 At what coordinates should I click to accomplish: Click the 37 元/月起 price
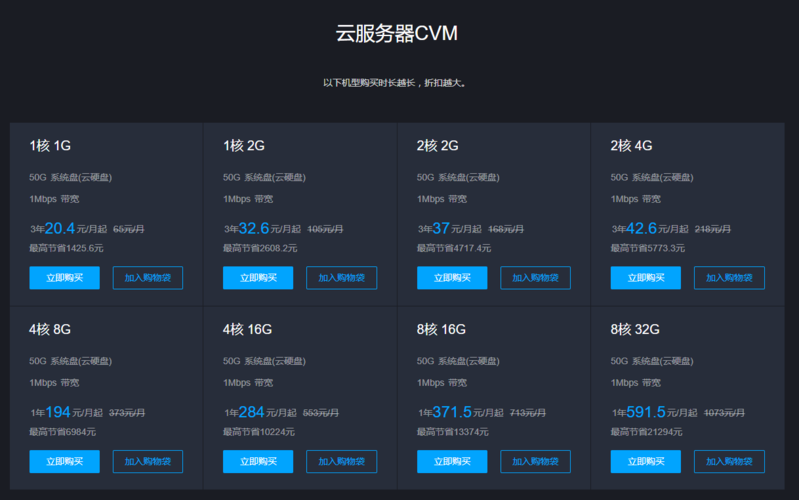[x=457, y=228]
